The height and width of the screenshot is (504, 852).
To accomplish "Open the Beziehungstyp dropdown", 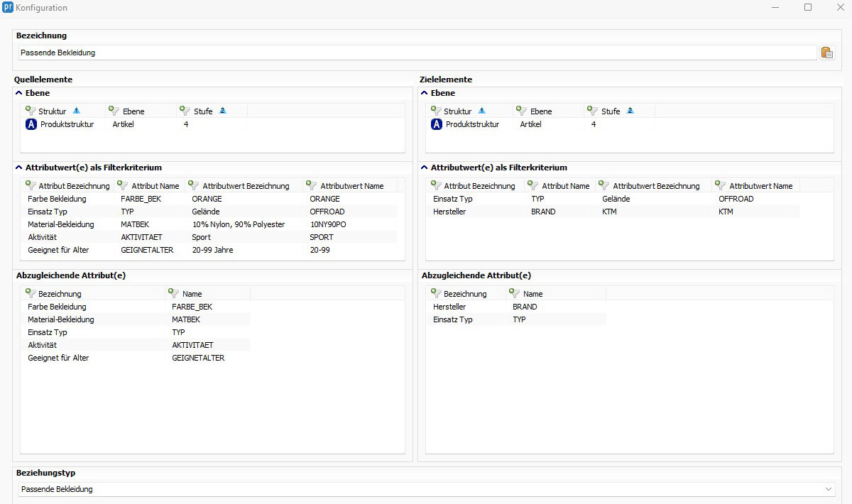I will click(x=828, y=489).
